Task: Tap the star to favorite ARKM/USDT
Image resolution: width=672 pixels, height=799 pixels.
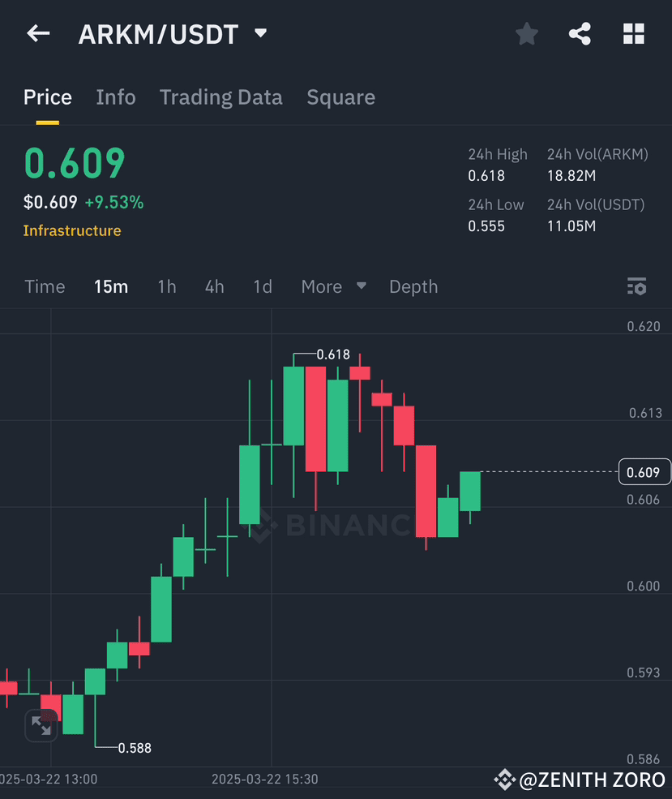Action: pyautogui.click(x=526, y=33)
